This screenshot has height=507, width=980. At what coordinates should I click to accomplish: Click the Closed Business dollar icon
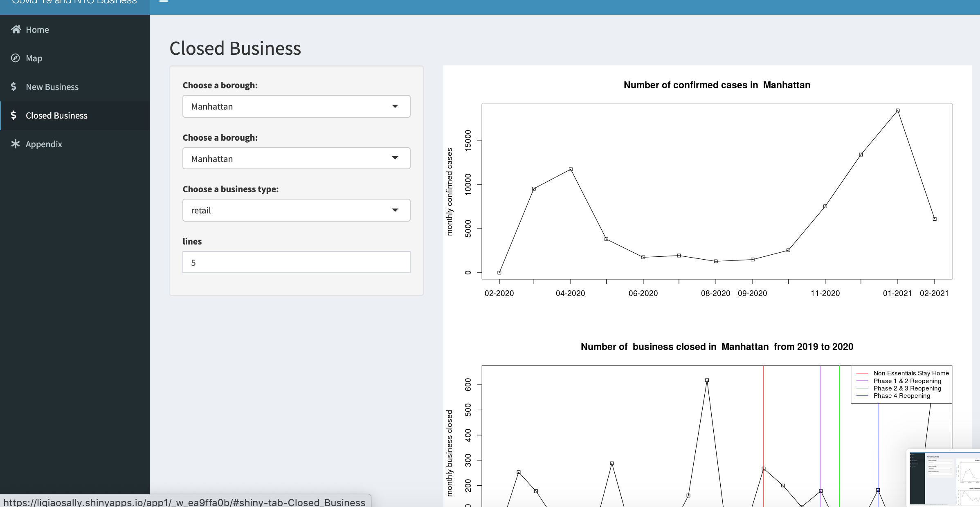pyautogui.click(x=14, y=115)
